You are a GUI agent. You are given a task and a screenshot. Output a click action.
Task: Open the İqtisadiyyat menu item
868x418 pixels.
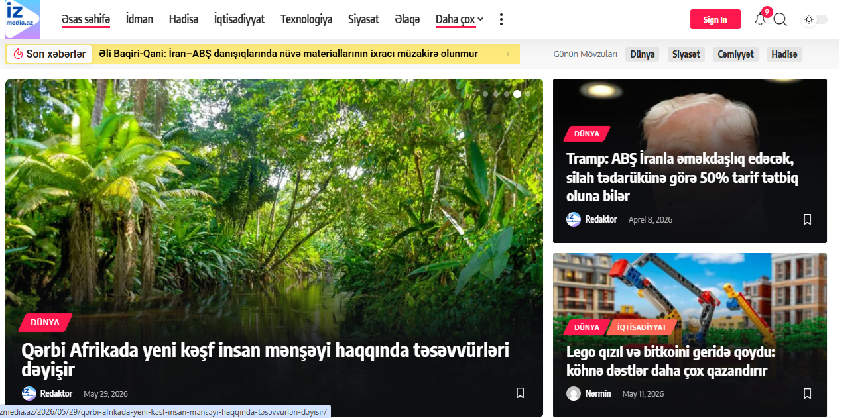[x=239, y=19]
